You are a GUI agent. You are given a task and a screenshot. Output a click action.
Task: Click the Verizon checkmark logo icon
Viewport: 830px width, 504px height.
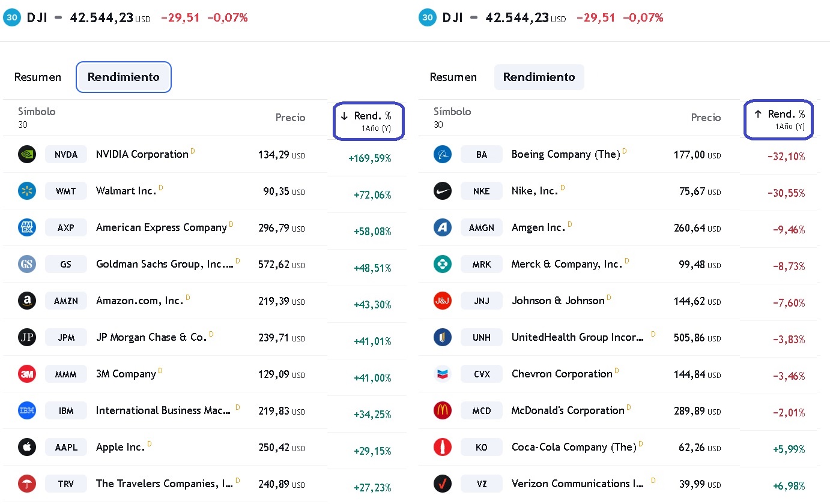click(x=443, y=484)
